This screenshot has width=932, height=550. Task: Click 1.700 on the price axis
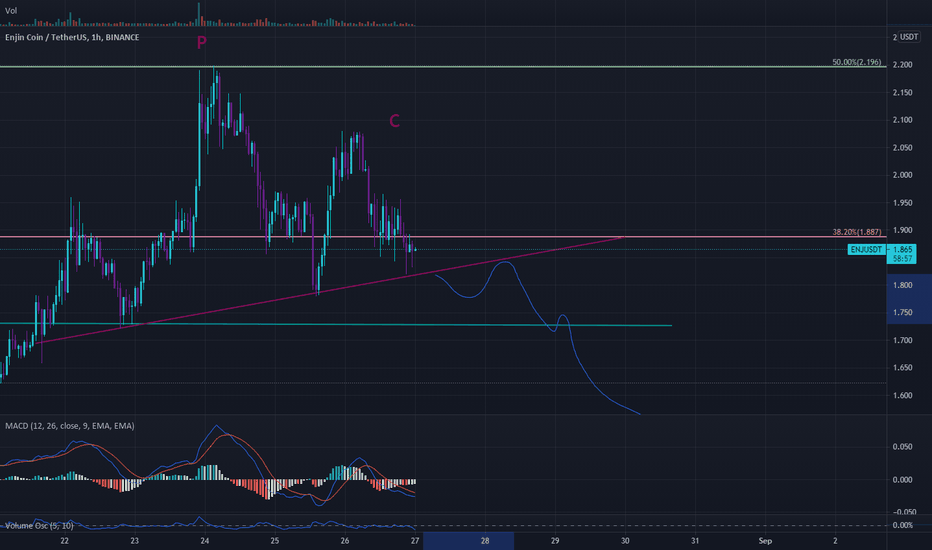pyautogui.click(x=902, y=341)
